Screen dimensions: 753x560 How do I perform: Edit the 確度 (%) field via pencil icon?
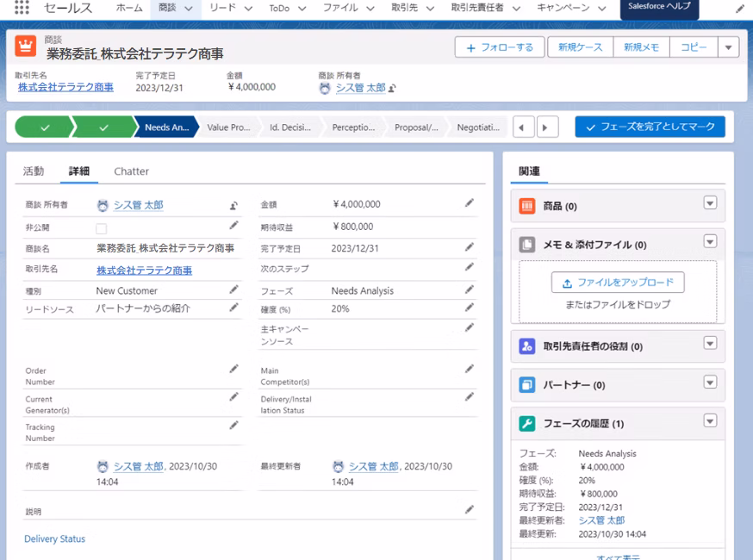(470, 308)
